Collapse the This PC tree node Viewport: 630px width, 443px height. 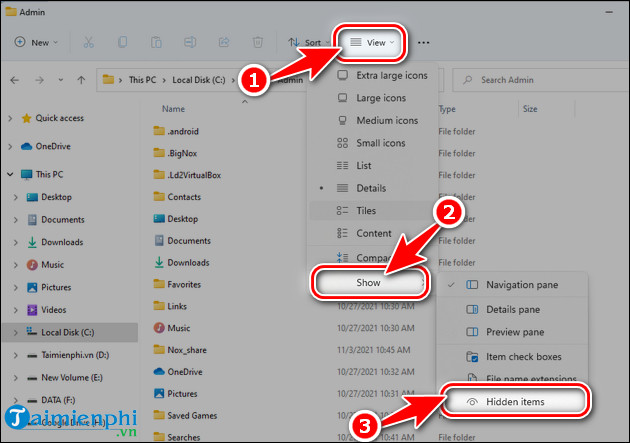pos(10,174)
